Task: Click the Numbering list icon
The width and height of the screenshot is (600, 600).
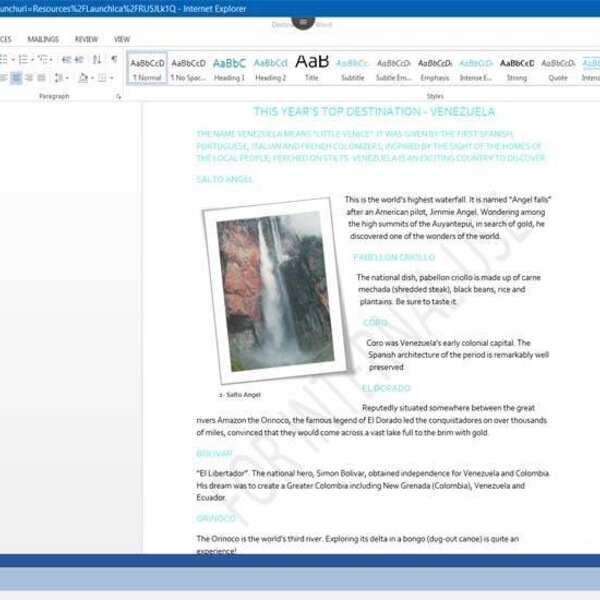Action: (23, 59)
